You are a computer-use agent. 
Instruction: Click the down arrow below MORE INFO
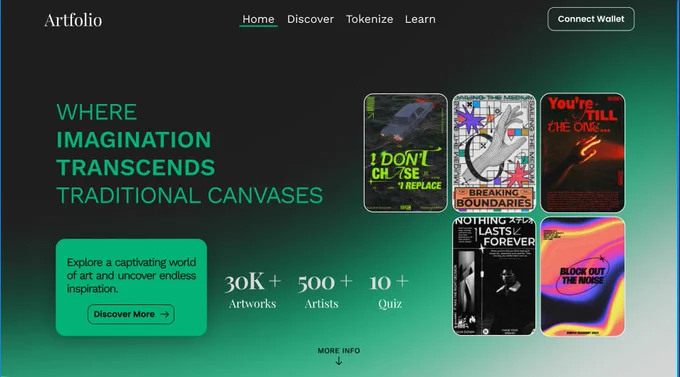(339, 361)
